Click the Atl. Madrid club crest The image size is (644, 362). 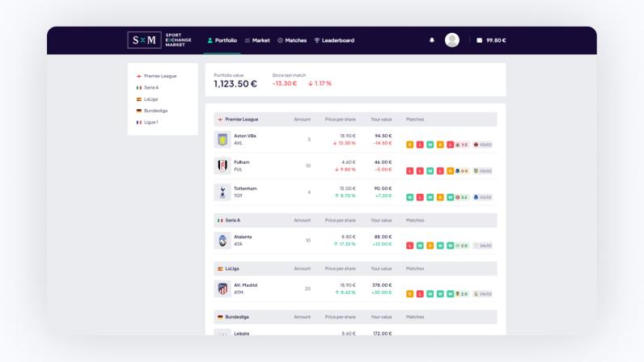[x=222, y=289]
